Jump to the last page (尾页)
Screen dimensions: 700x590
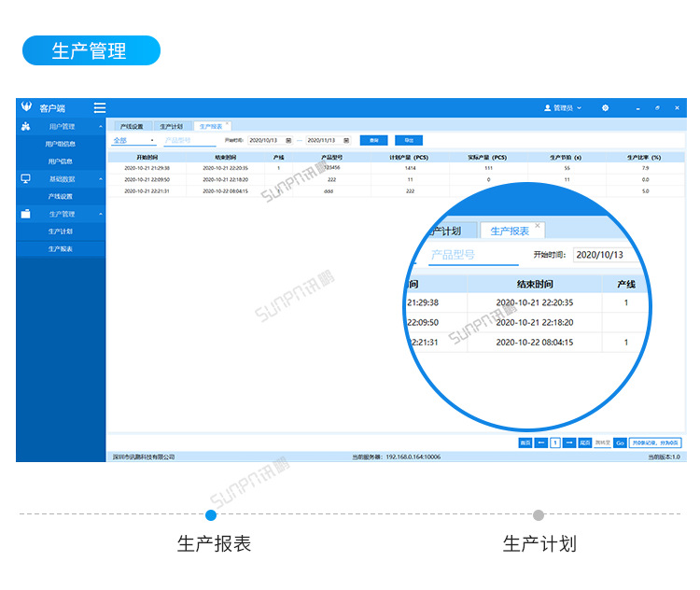point(585,442)
